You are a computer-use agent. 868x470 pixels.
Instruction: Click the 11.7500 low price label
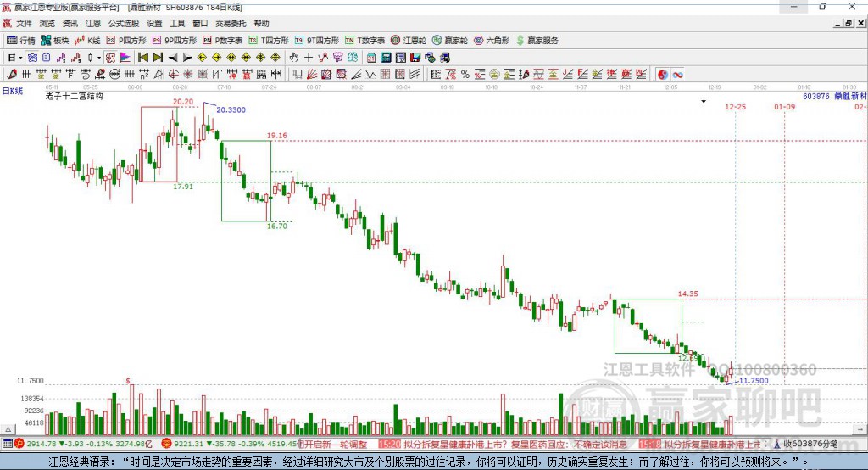[754, 381]
